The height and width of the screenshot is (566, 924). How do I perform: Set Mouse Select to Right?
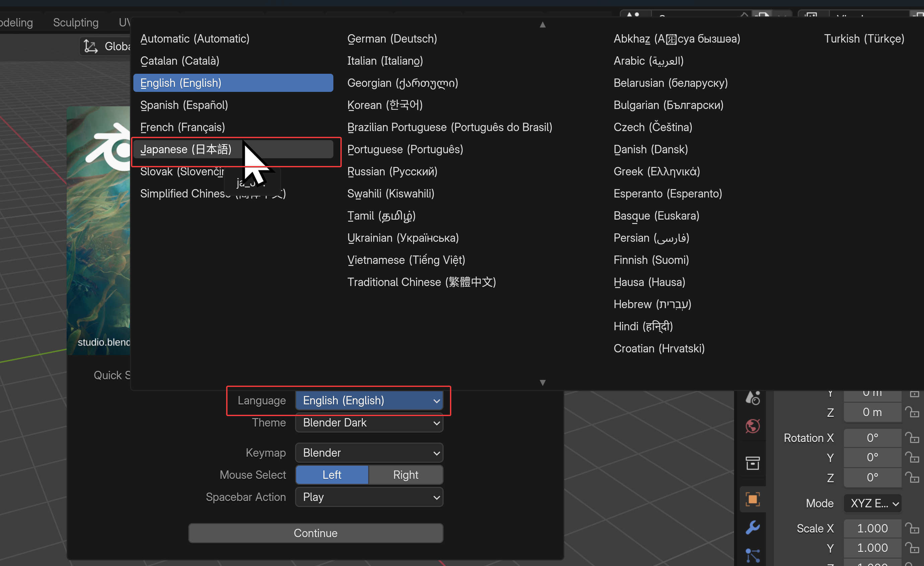tap(405, 475)
